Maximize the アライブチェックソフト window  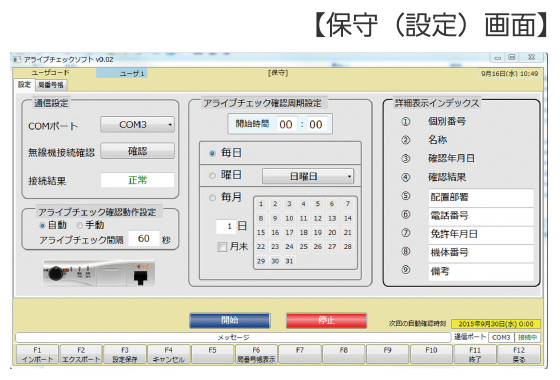click(512, 58)
